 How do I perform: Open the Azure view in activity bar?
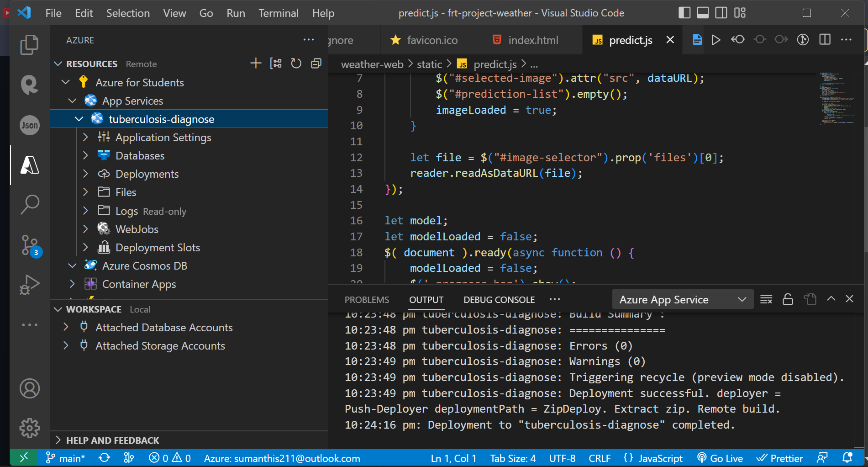[x=30, y=165]
